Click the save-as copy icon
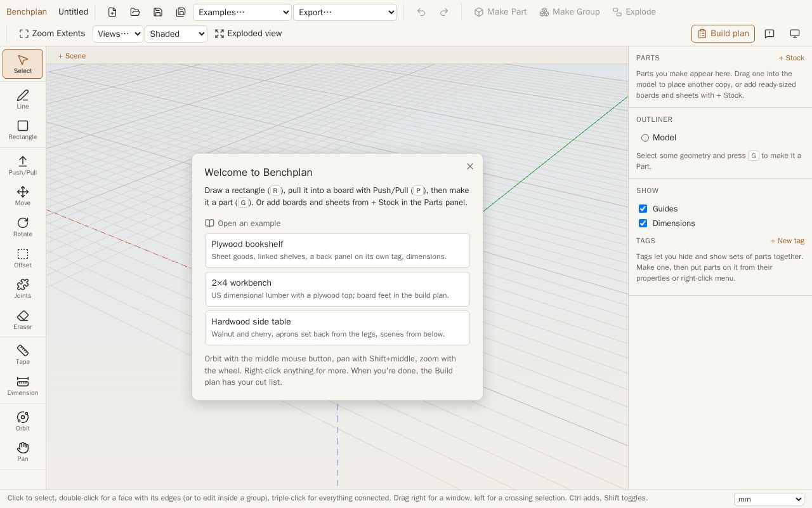Screen dimensions: 812x508 [181, 12]
